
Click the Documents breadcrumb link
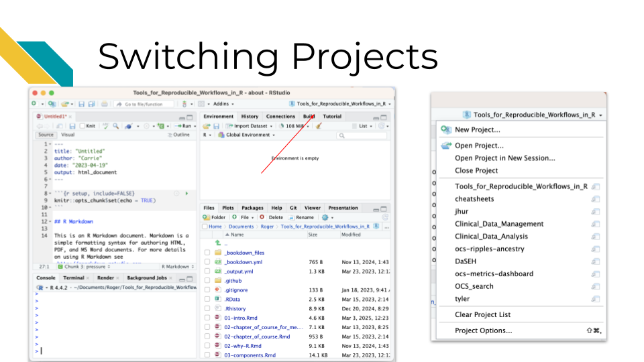(x=241, y=227)
